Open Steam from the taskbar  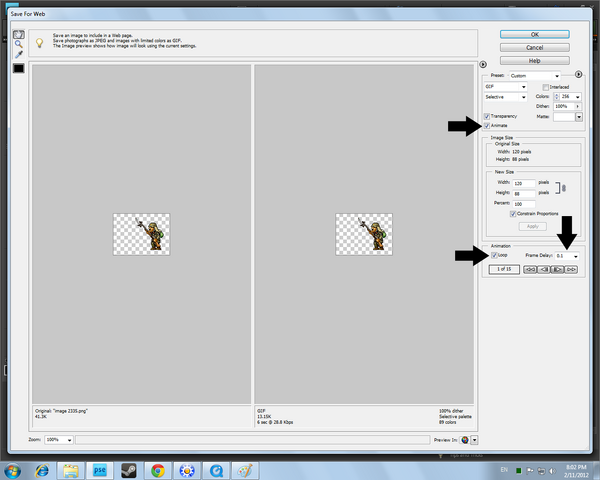tap(129, 470)
